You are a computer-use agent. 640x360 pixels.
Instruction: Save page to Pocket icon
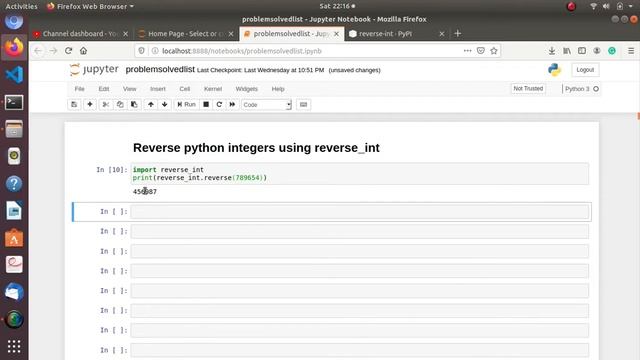click(481, 51)
